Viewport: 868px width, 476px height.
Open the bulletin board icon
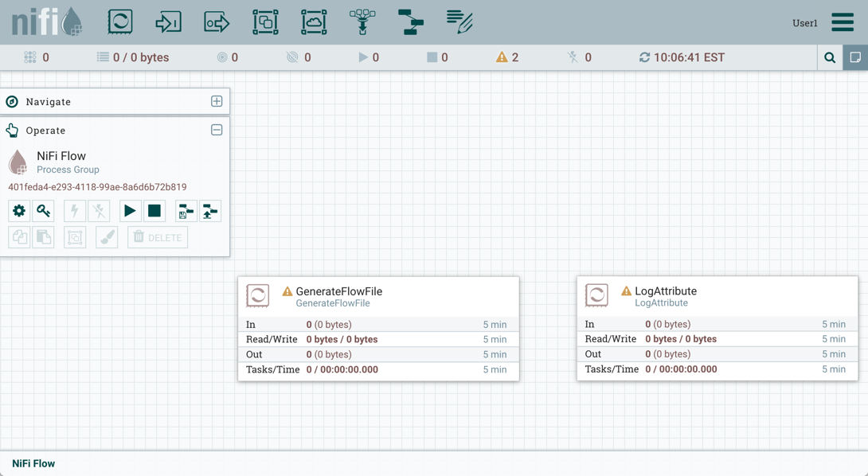tap(855, 57)
